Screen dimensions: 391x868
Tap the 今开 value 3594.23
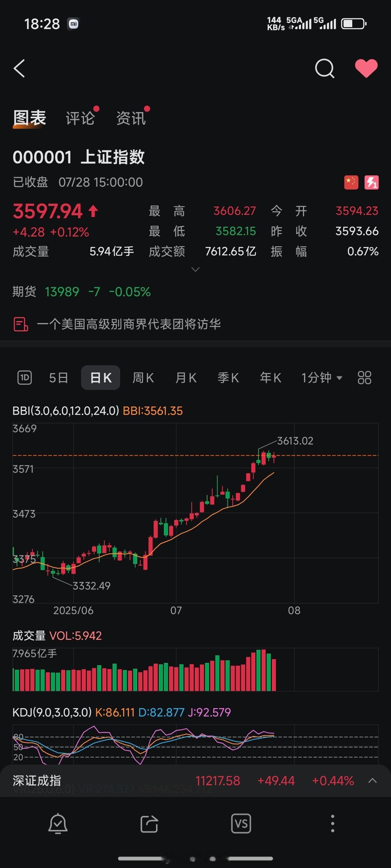coord(357,211)
